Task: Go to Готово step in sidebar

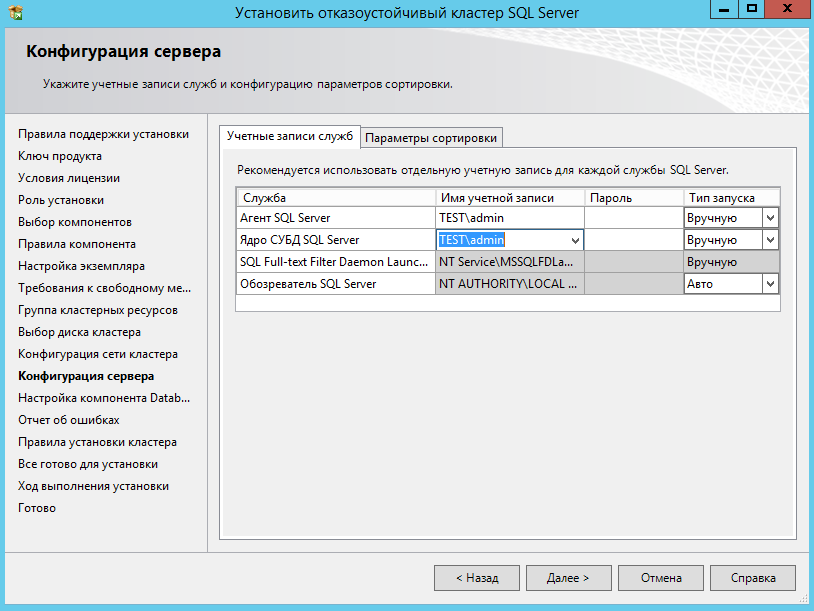Action: pos(37,508)
